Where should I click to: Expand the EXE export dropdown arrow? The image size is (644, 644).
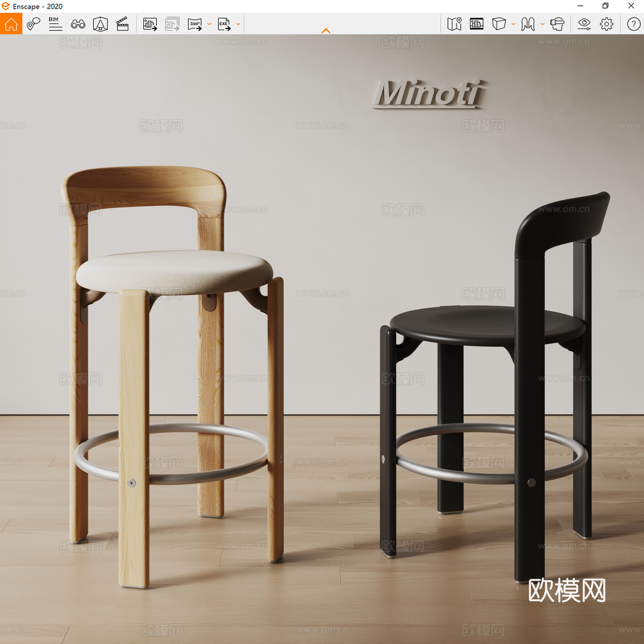click(238, 24)
